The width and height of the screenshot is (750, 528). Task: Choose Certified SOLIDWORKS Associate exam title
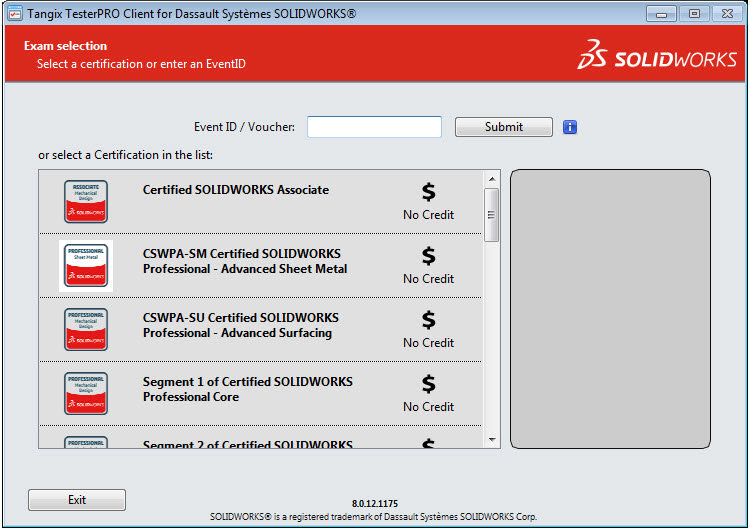click(x=236, y=190)
